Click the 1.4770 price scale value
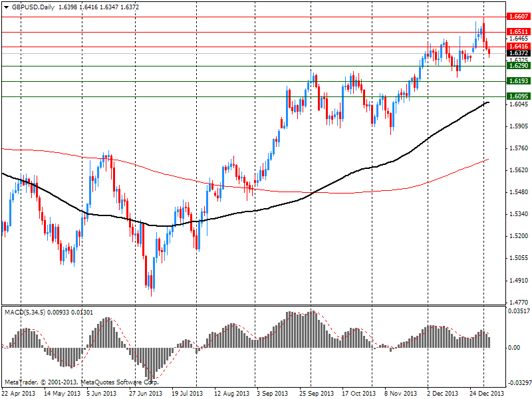Image resolution: width=532 pixels, height=399 pixels. click(519, 302)
